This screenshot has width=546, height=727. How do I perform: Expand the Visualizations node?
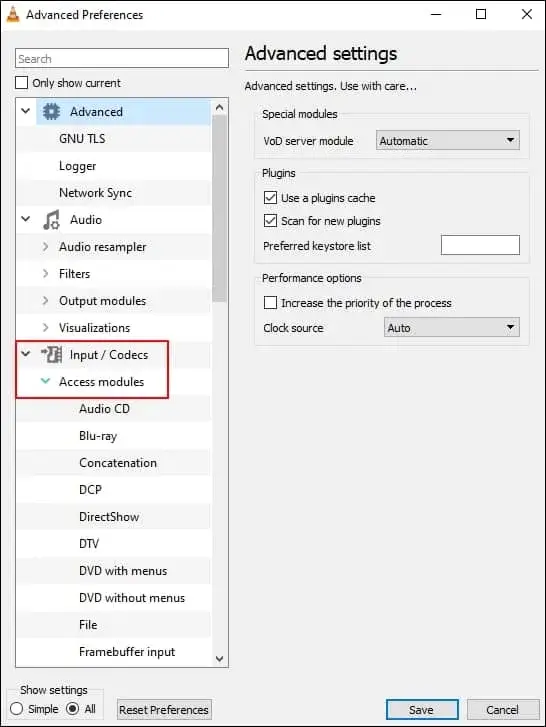45,327
